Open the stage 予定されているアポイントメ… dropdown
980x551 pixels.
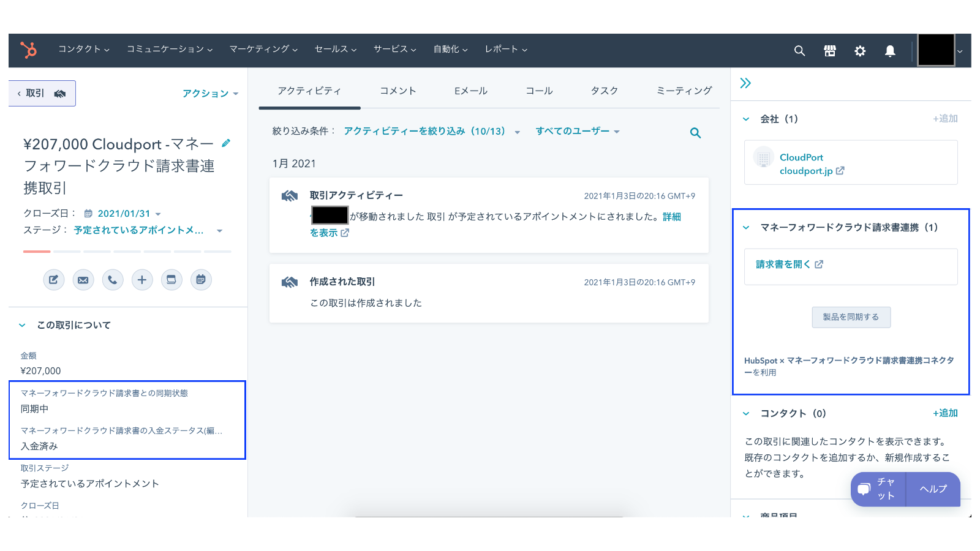coord(148,230)
